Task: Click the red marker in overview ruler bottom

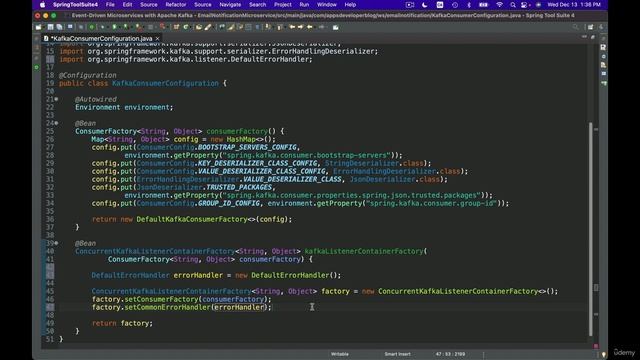Action: click(x=596, y=346)
